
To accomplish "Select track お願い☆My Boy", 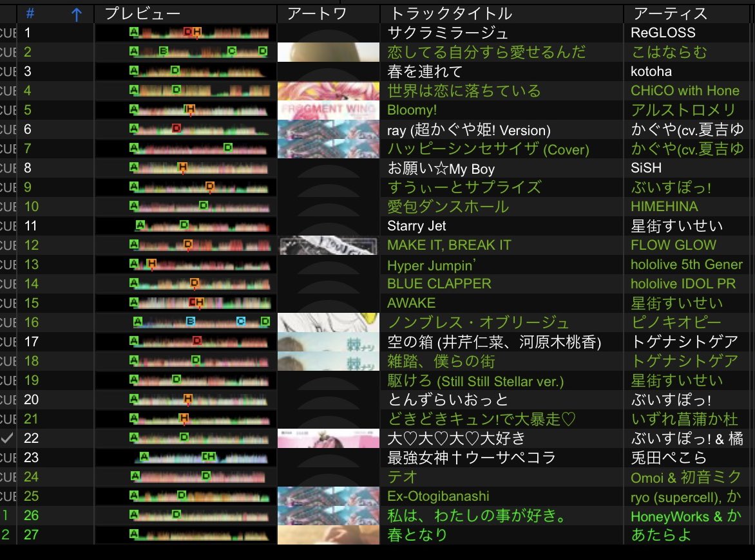I will [x=441, y=168].
